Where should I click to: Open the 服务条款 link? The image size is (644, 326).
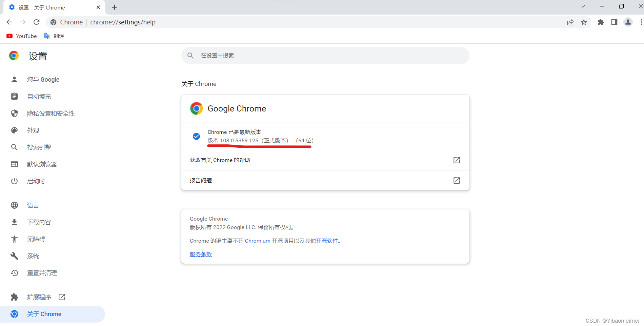(x=201, y=254)
